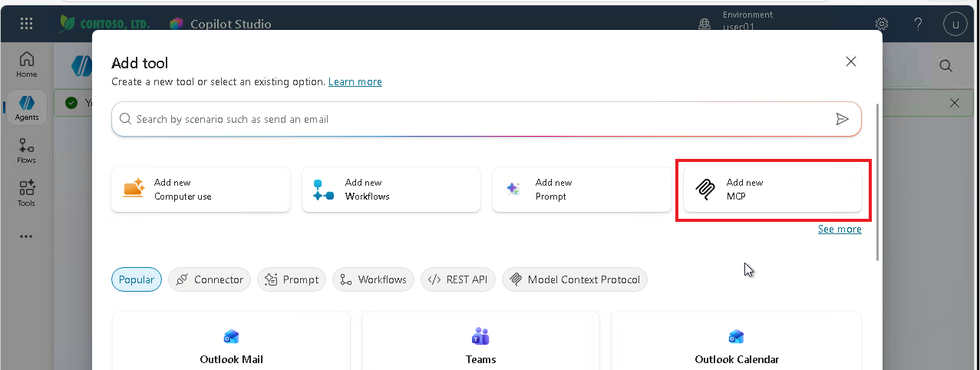The width and height of the screenshot is (980, 370).
Task: Open the Help question mark icon
Action: [919, 24]
